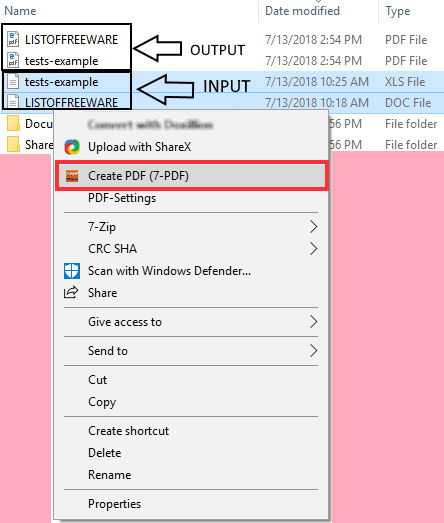
Task: Open Properties from context menu
Action: [x=114, y=504]
